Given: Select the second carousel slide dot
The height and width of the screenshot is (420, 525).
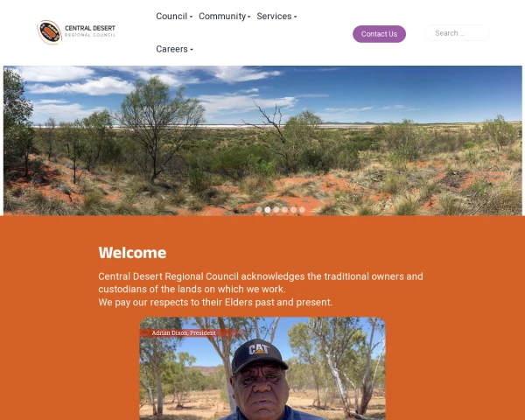Looking at the screenshot, I should (x=268, y=210).
